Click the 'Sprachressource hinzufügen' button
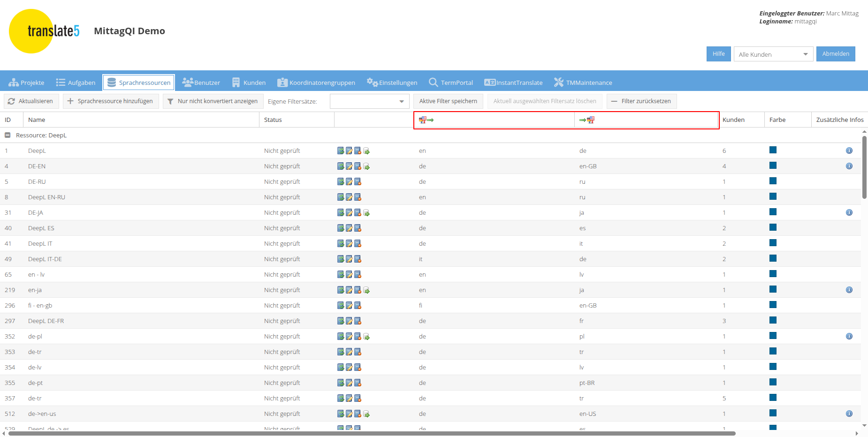This screenshot has height=437, width=868. [111, 101]
